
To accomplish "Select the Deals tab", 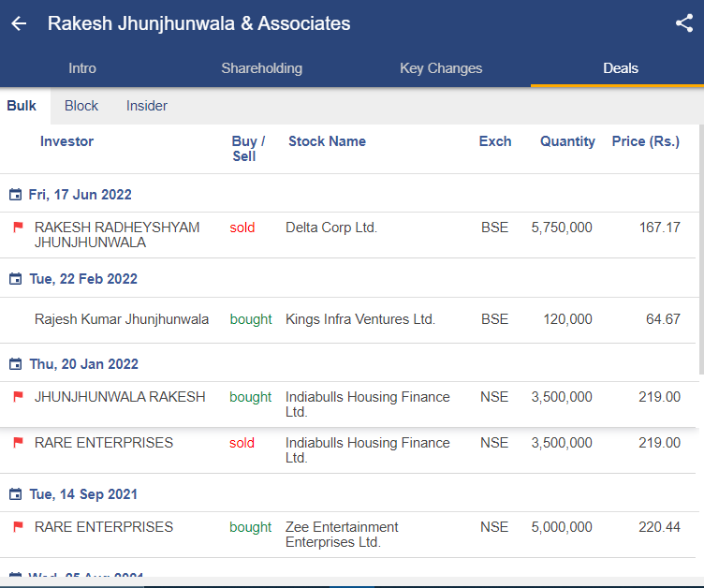I will click(621, 68).
